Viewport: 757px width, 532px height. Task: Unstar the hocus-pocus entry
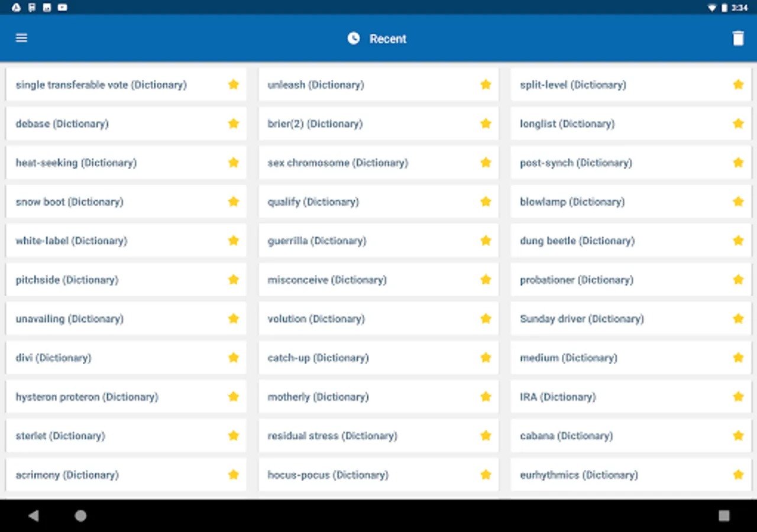486,475
